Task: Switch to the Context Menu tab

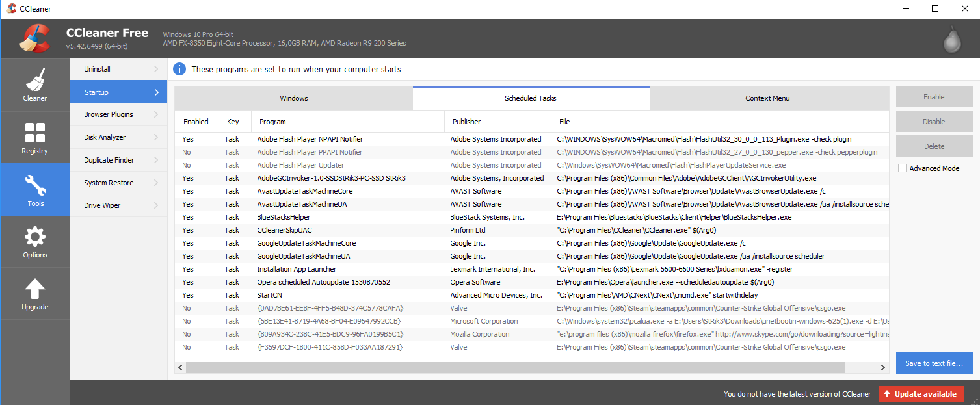Action: click(767, 98)
